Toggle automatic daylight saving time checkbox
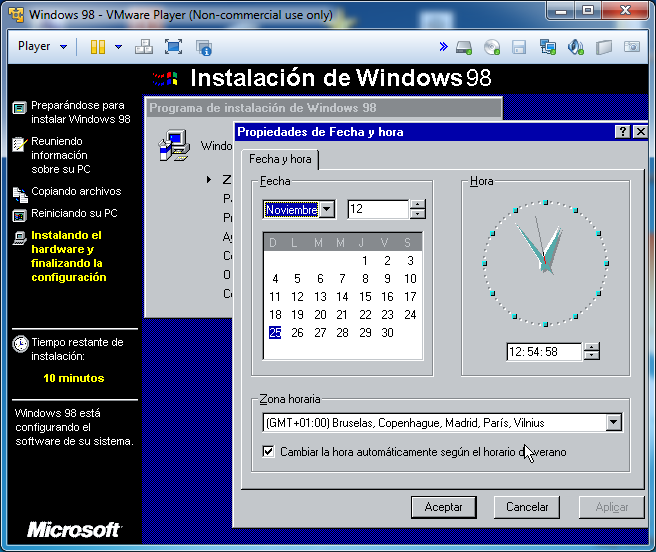The image size is (656, 552). tap(268, 452)
